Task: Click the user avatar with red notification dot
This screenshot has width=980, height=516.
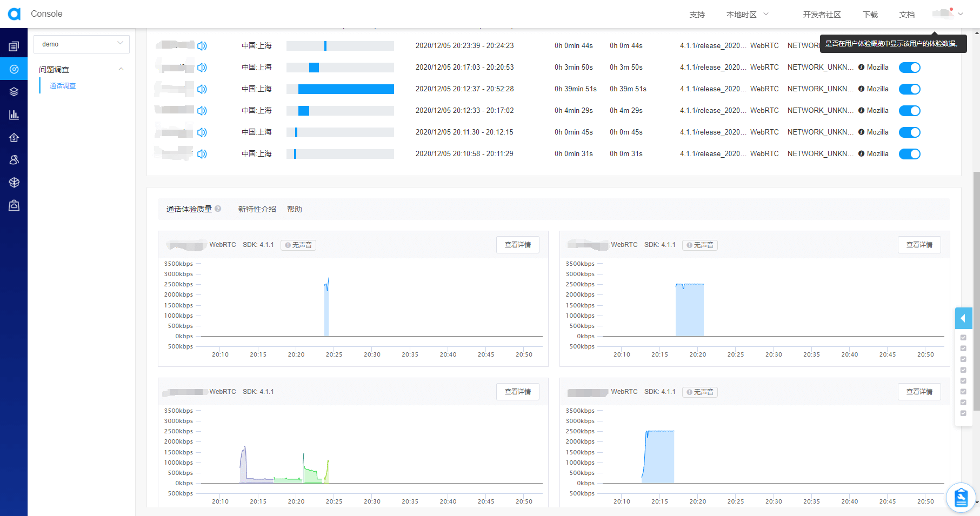Action: pos(943,14)
